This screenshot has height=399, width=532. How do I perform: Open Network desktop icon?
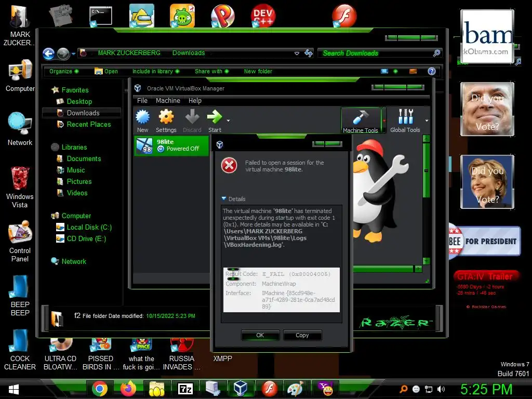pyautogui.click(x=20, y=129)
